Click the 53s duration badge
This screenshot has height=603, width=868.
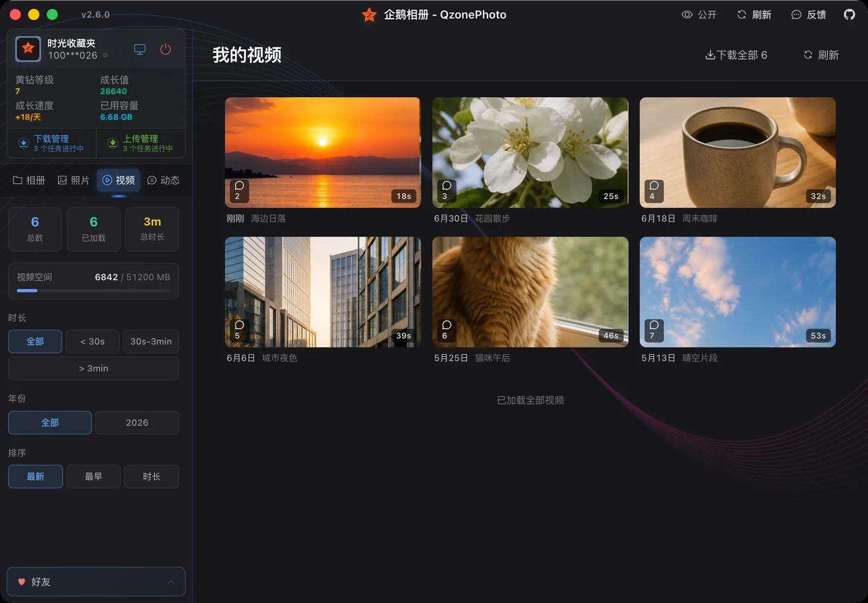coord(819,336)
